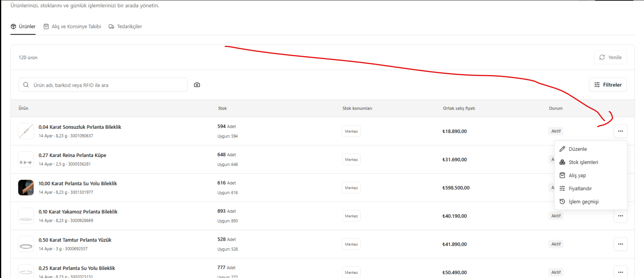
Task: Open product 0,25 Karat Pırlanta Su Yolu Bileklik
Action: point(77,268)
